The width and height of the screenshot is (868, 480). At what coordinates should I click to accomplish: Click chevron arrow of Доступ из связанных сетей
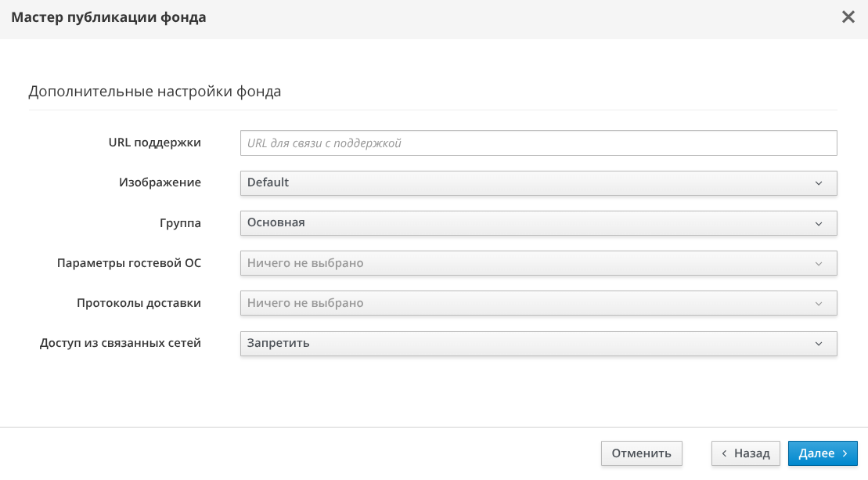[819, 344]
